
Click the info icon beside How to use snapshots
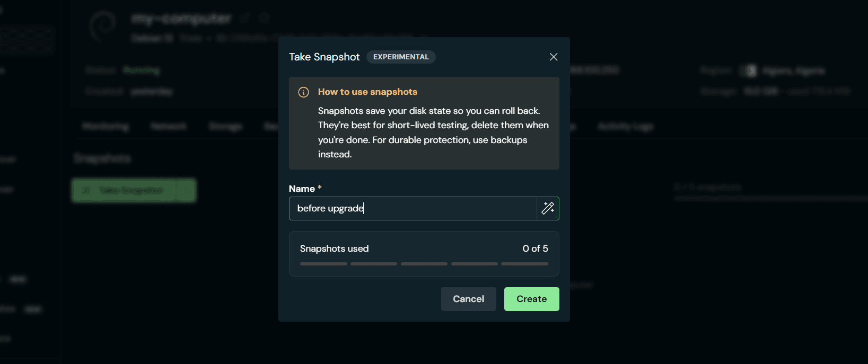[304, 92]
